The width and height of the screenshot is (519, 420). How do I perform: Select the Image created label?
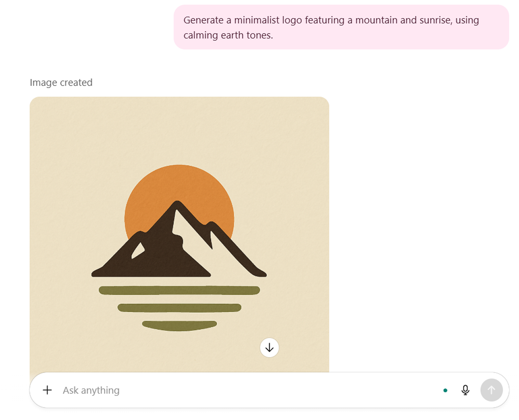61,82
